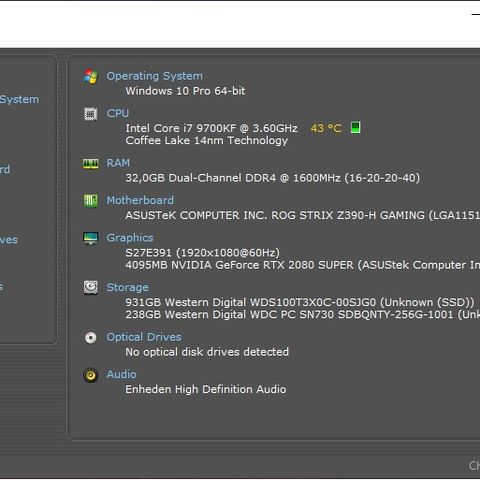480x480 pixels.
Task: Click the Intel Core i7 9700KF text
Action: (x=181, y=128)
